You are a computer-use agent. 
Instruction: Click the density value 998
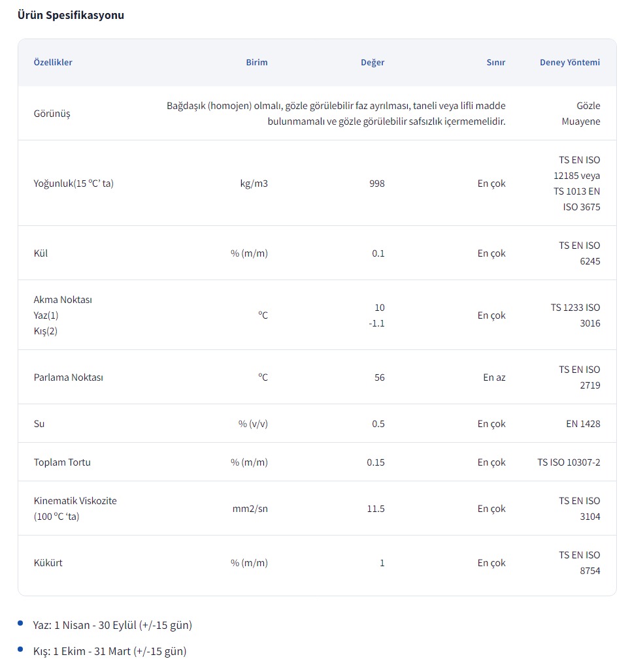pos(376,184)
